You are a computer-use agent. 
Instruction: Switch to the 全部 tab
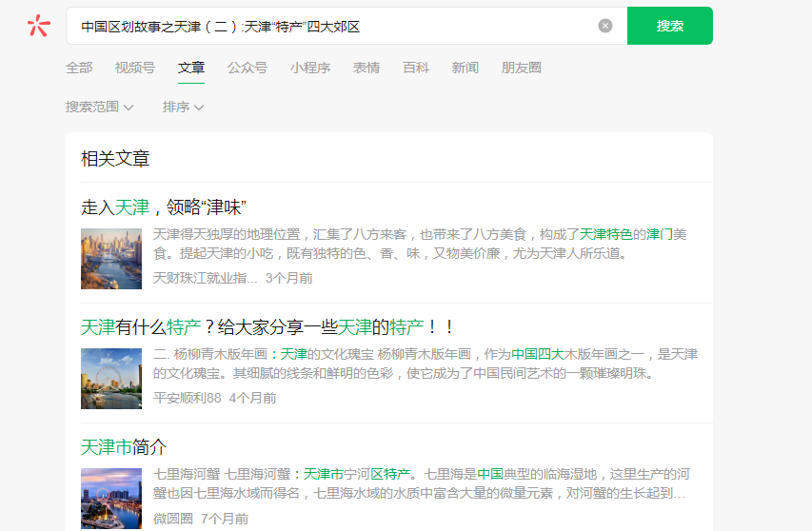(79, 68)
